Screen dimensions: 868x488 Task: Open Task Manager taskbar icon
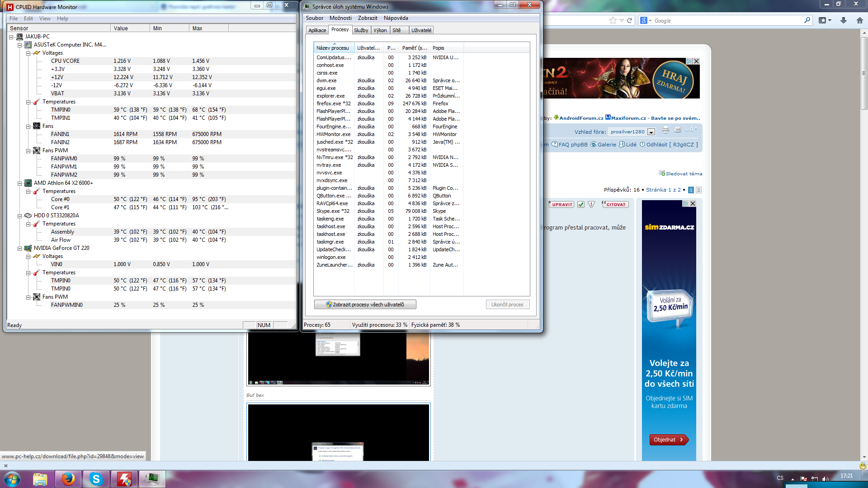point(152,479)
